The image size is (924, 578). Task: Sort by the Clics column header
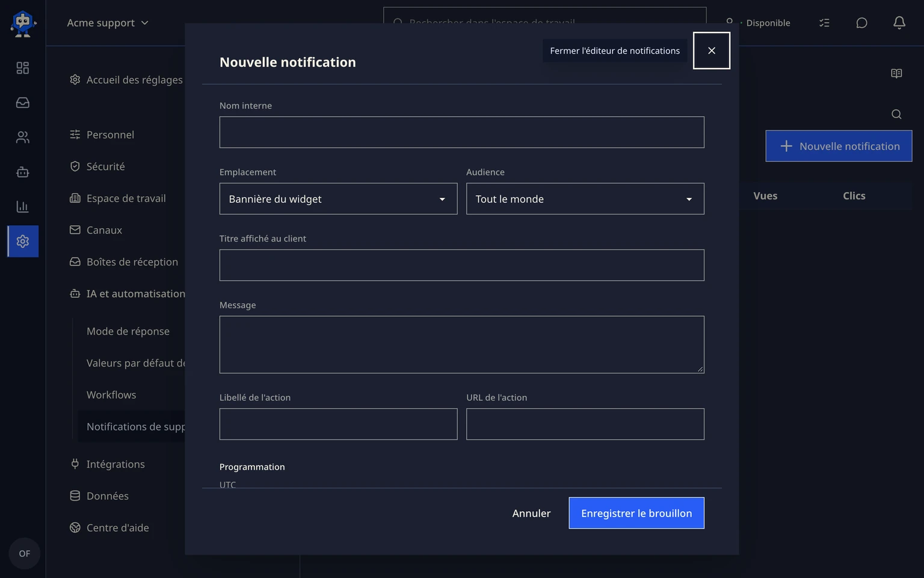coord(854,196)
